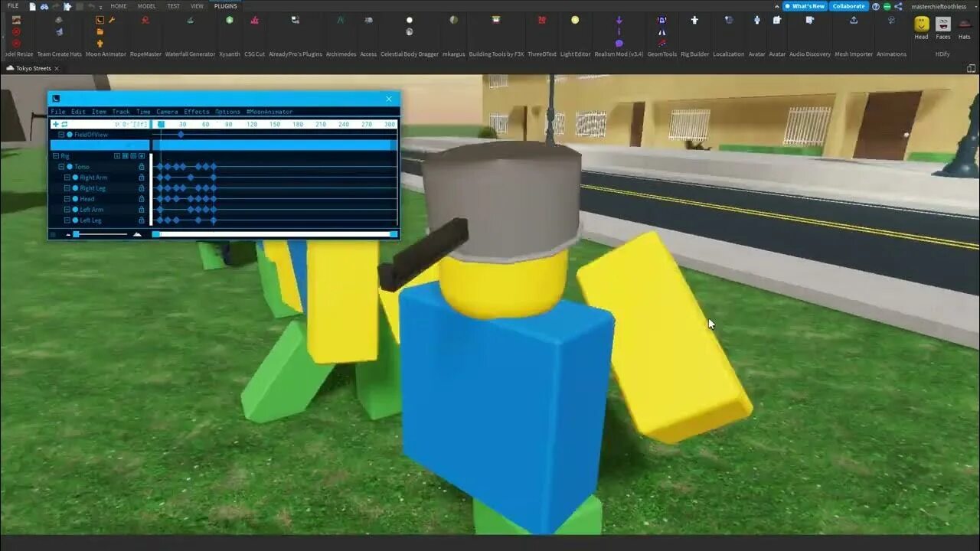
Task: Click the Collaborate button
Action: [x=848, y=6]
